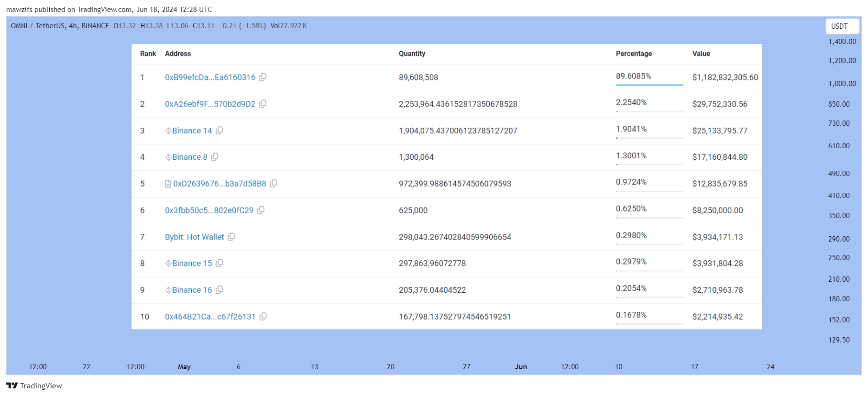This screenshot has width=868, height=396.
Task: Select quantity 1,300,064
Action: (x=416, y=157)
